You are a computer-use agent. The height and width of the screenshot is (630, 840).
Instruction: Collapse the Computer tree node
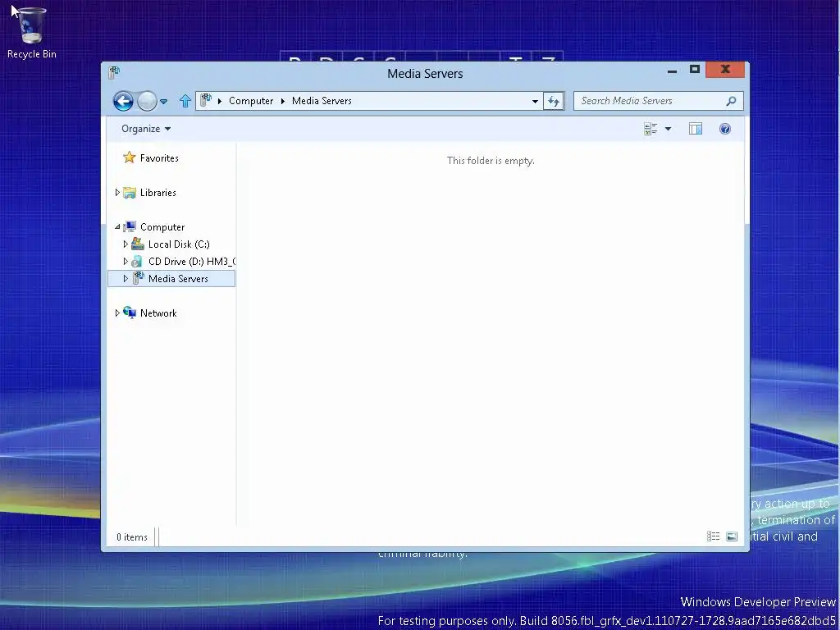[x=117, y=227]
